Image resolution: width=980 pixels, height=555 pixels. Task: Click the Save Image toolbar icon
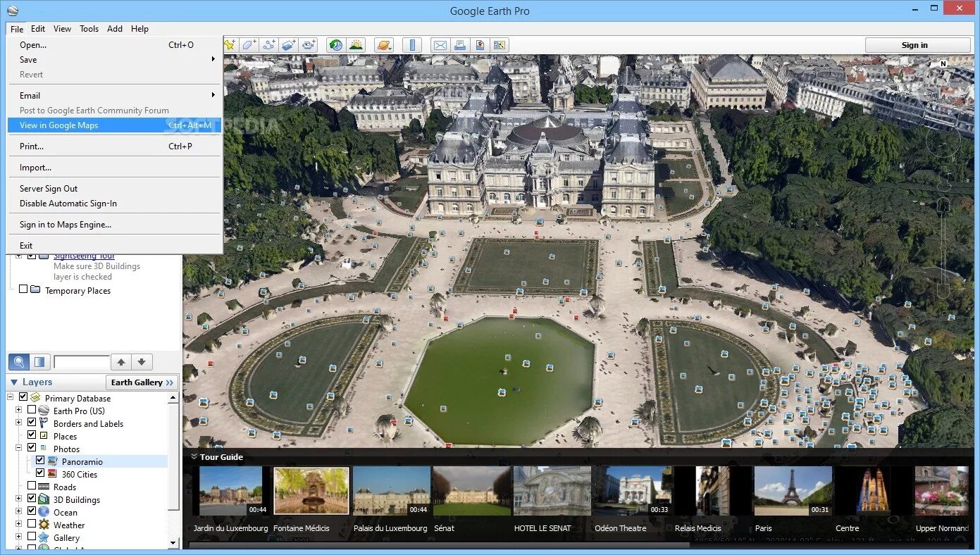tap(480, 45)
